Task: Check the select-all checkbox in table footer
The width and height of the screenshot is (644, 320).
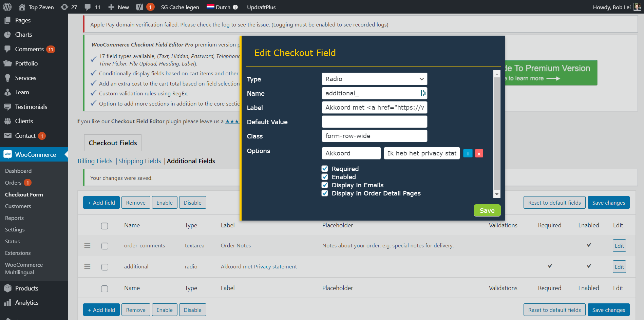Action: pyautogui.click(x=105, y=289)
